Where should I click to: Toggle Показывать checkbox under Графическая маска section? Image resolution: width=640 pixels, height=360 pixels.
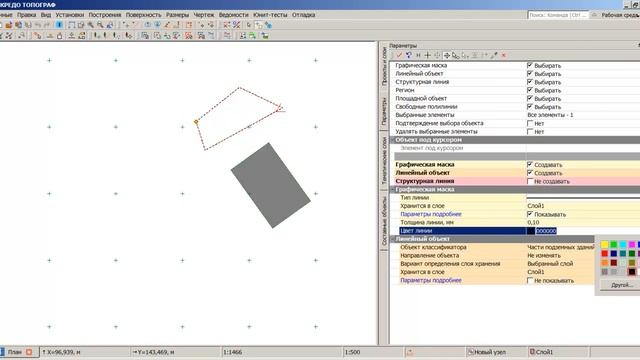click(530, 214)
